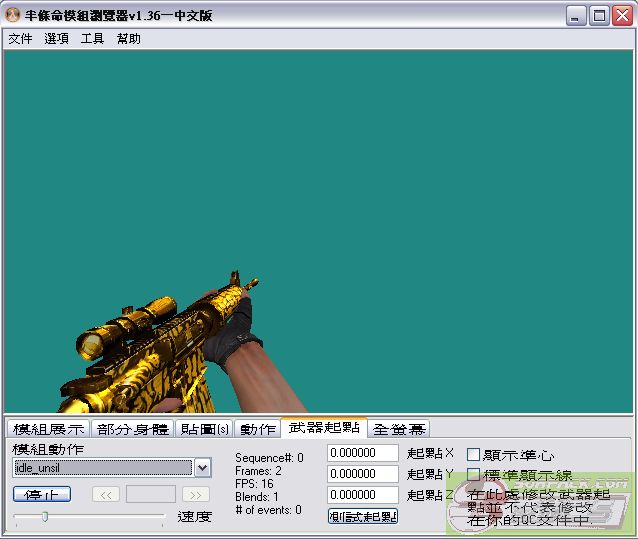Switch to the 模組展示 tab
The image size is (638, 539).
pyautogui.click(x=49, y=429)
